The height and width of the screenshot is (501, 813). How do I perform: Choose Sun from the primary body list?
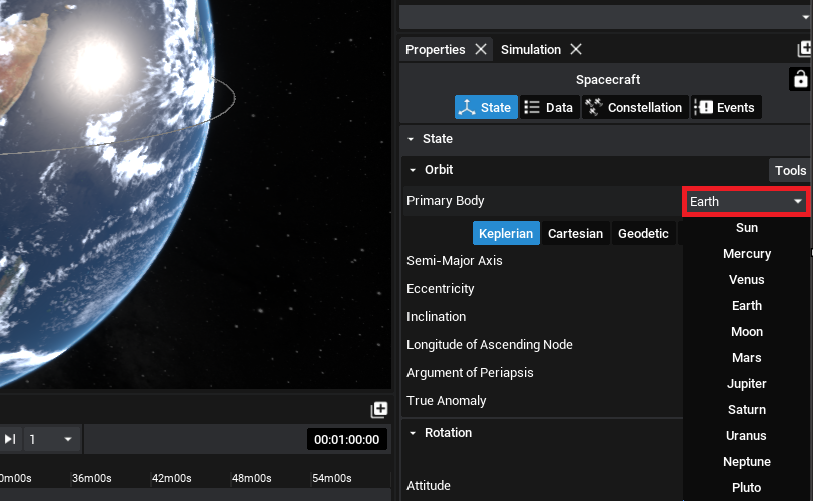pyautogui.click(x=747, y=228)
